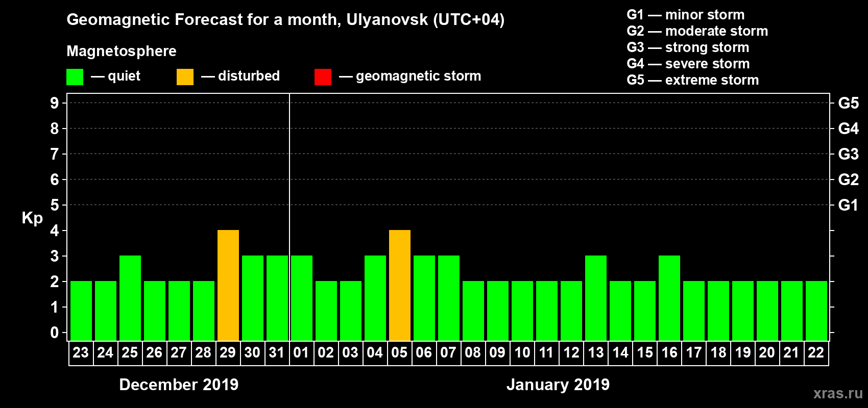Click the Kp axis value 9
Viewport: 868px width, 408px height.
(55, 103)
